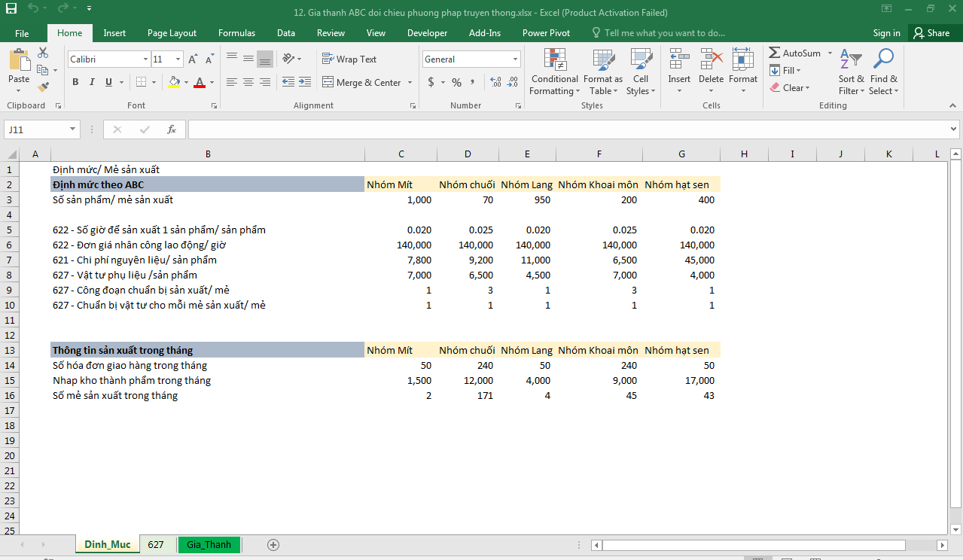Toggle Wrap Text on the cell
The width and height of the screenshot is (963, 560).
tap(349, 59)
